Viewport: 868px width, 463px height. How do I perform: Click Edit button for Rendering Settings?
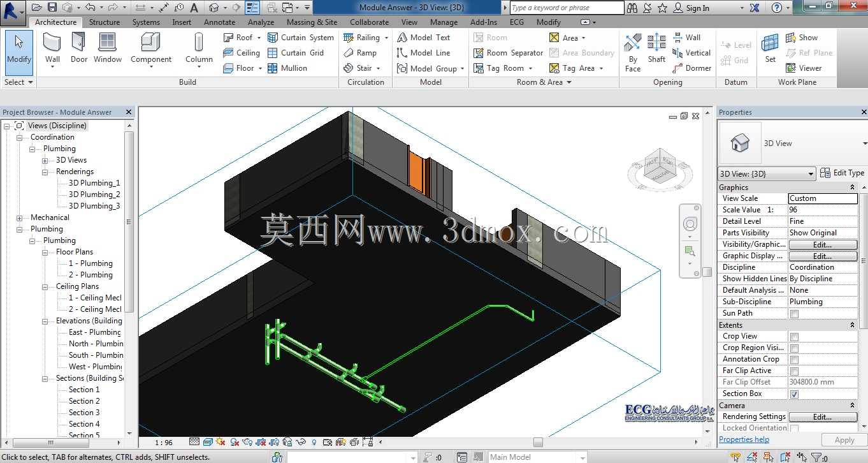click(x=823, y=417)
